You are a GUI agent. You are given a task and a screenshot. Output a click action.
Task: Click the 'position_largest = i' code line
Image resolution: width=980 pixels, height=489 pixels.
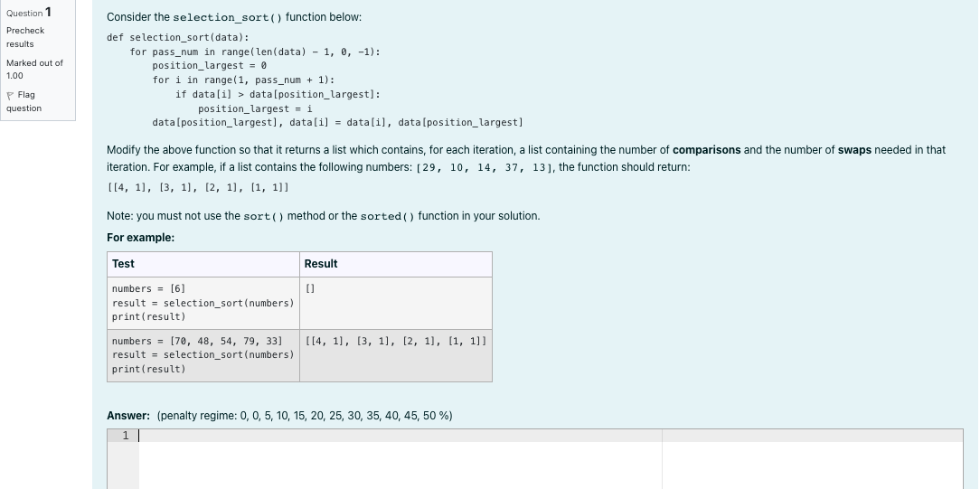pos(255,108)
